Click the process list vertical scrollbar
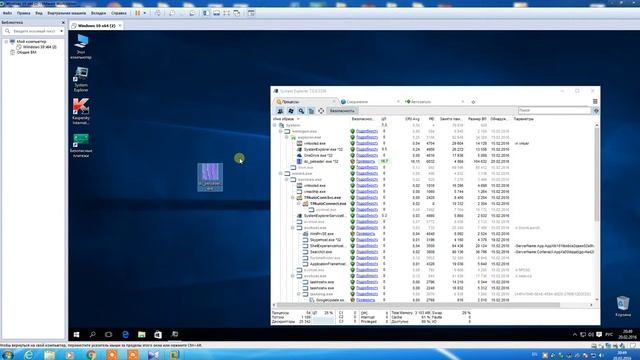This screenshot has width=640, height=360. [597, 173]
